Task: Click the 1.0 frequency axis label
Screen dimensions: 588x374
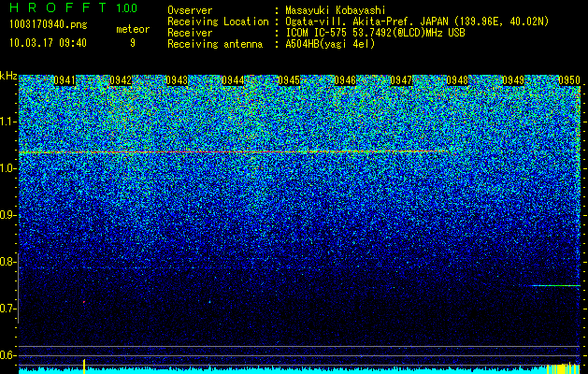Action: [x=7, y=168]
